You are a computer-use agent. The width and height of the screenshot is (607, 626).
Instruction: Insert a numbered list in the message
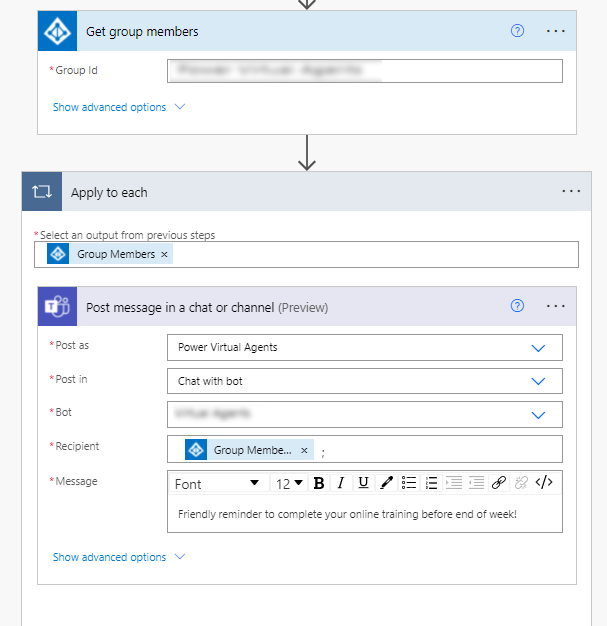tap(431, 483)
